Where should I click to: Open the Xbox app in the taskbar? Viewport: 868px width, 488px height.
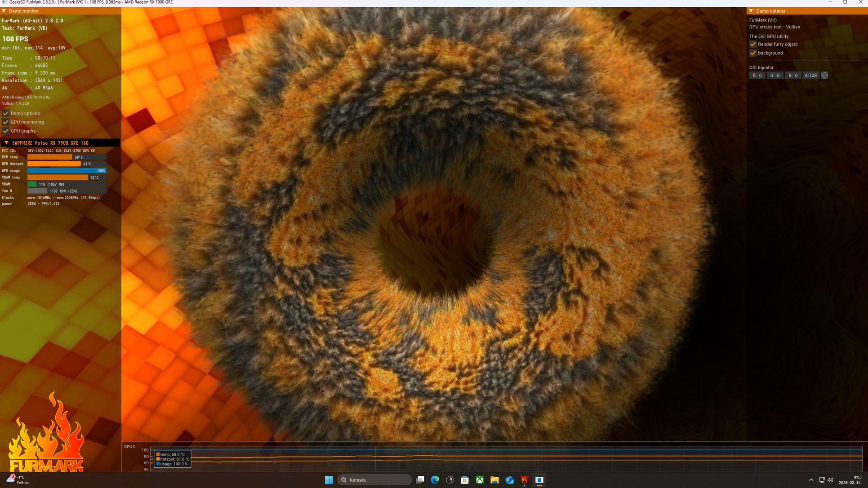[x=480, y=480]
